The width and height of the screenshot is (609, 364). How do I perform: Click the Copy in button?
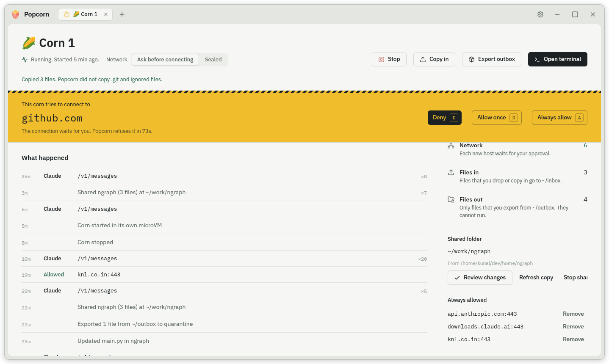coord(434,59)
